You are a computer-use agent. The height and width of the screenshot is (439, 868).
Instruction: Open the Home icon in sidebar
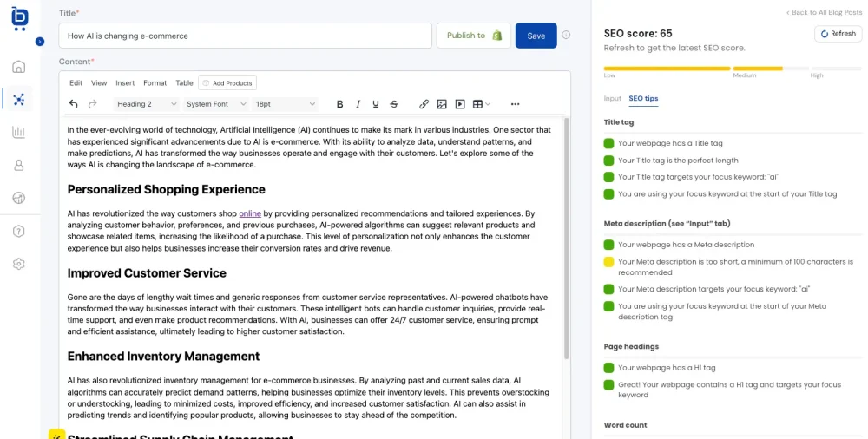pos(19,67)
